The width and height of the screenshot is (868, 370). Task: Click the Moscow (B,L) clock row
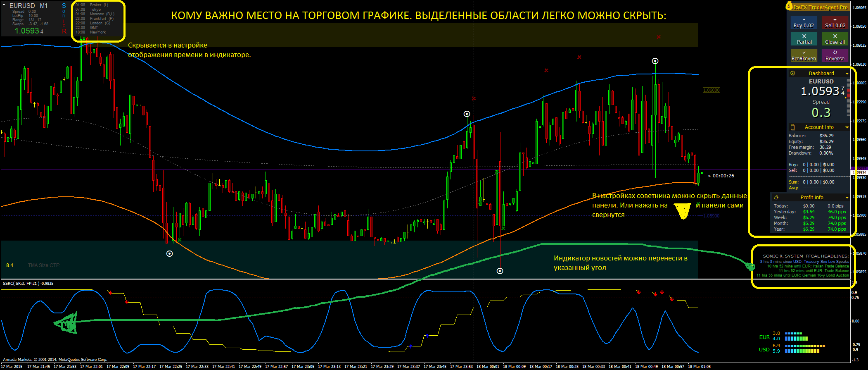[95, 14]
